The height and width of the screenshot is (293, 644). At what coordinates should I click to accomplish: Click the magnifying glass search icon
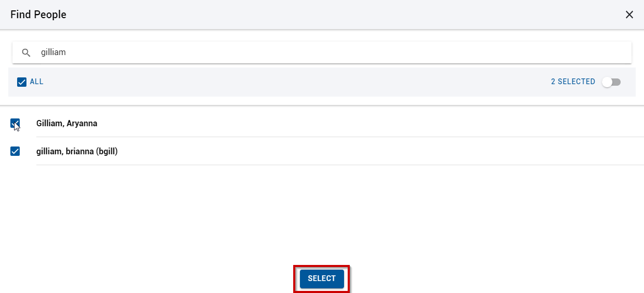pos(26,52)
